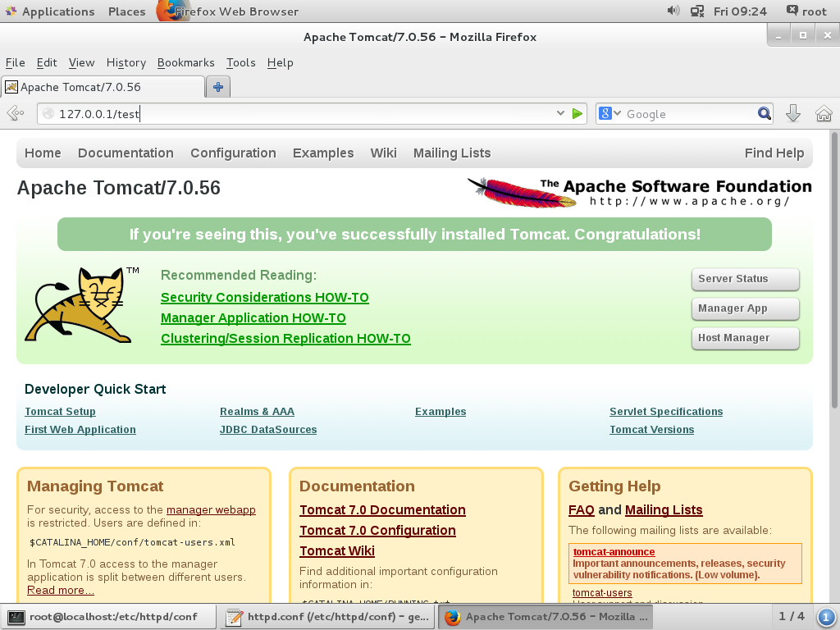Open the root user menu
The width and height of the screenshot is (840, 630).
pyautogui.click(x=807, y=11)
